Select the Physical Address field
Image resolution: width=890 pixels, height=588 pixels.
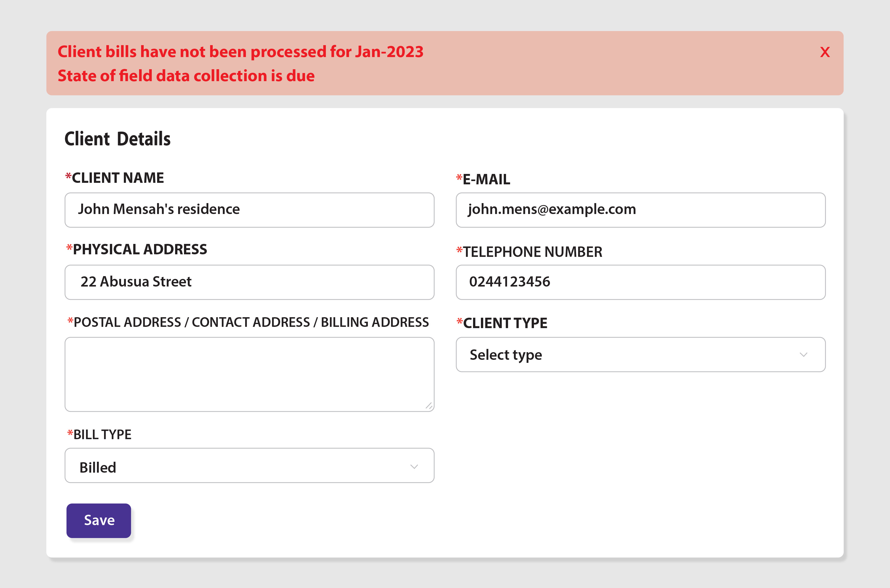[x=249, y=282]
